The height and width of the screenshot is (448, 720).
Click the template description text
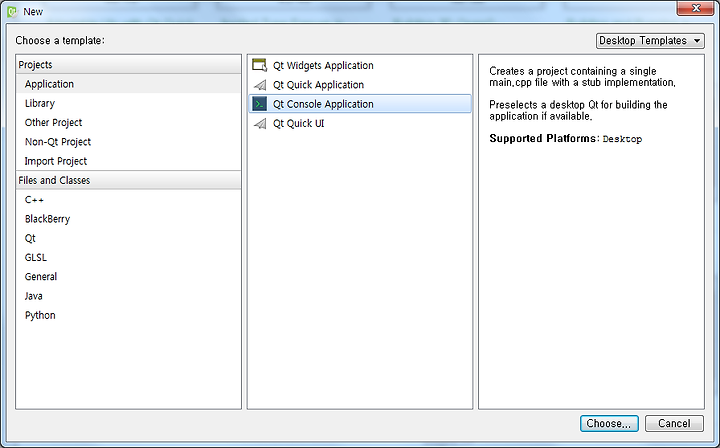coord(582,94)
